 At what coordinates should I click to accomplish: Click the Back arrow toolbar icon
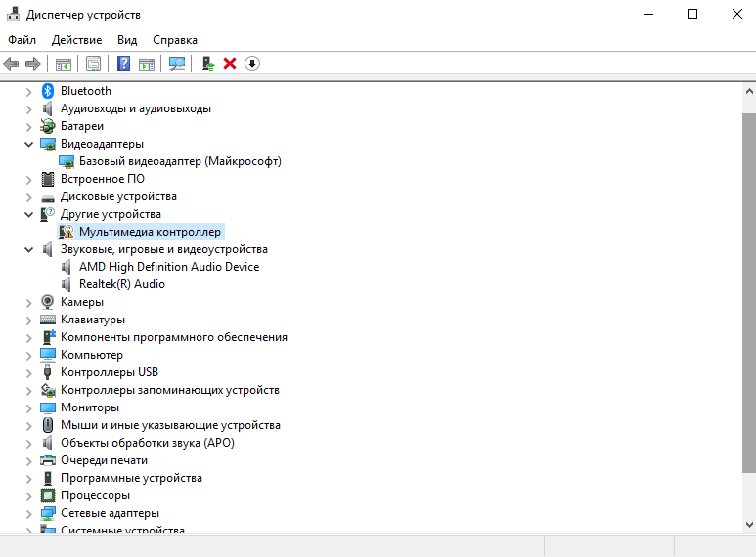coord(11,64)
